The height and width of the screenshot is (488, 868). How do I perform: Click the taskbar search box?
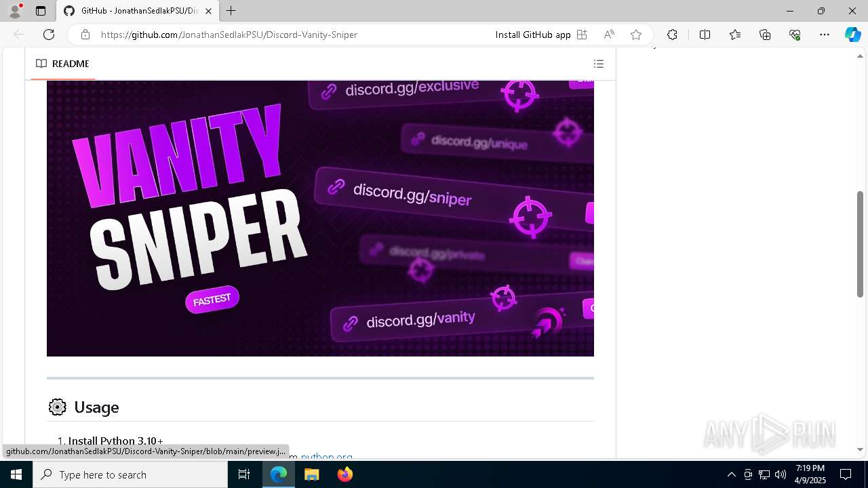click(x=130, y=474)
